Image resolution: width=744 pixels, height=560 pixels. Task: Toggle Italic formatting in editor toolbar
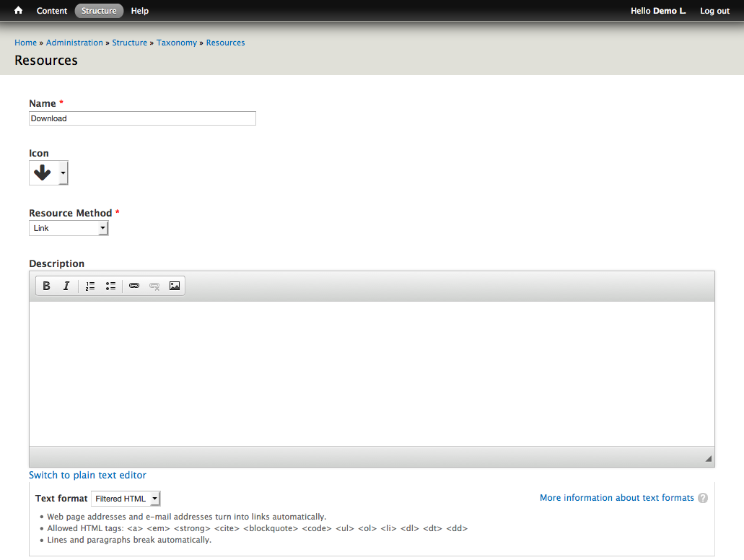click(x=66, y=286)
